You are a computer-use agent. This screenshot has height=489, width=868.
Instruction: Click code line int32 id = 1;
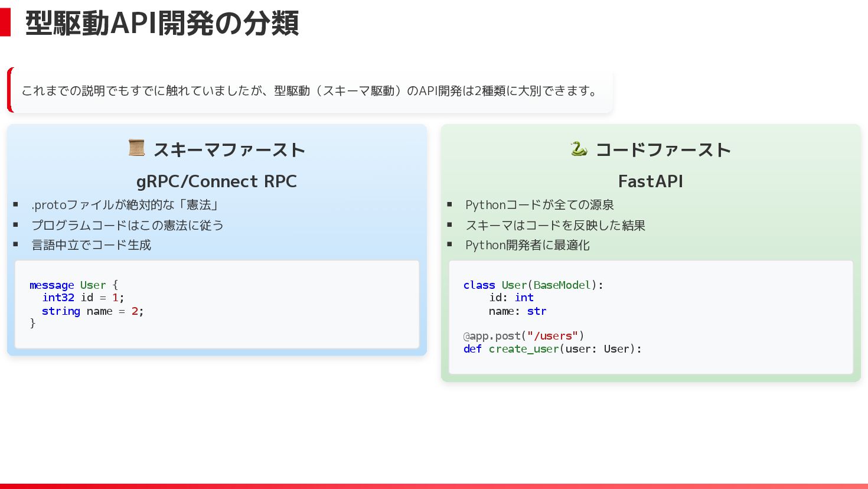click(83, 298)
